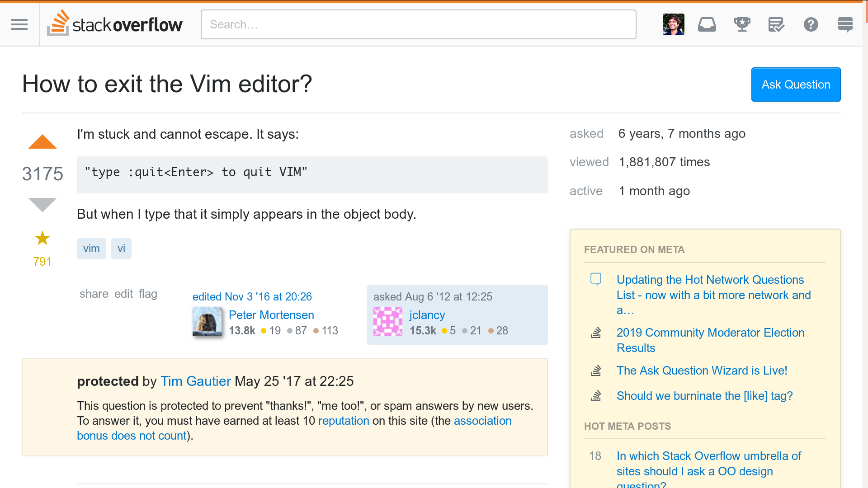This screenshot has width=868, height=488.
Task: Click Peter Mortensen's avatar image
Action: click(x=207, y=322)
